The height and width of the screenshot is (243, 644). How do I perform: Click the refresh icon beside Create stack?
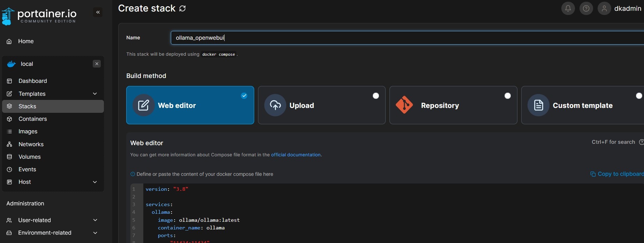[x=182, y=8]
